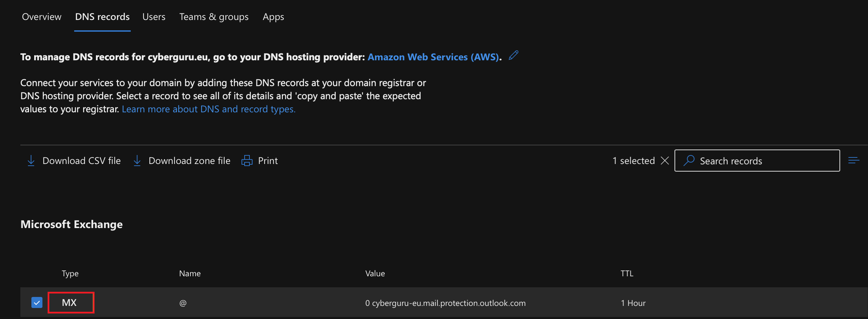This screenshot has height=319, width=868.
Task: Go to the Teams & groups tab
Action: pos(214,17)
